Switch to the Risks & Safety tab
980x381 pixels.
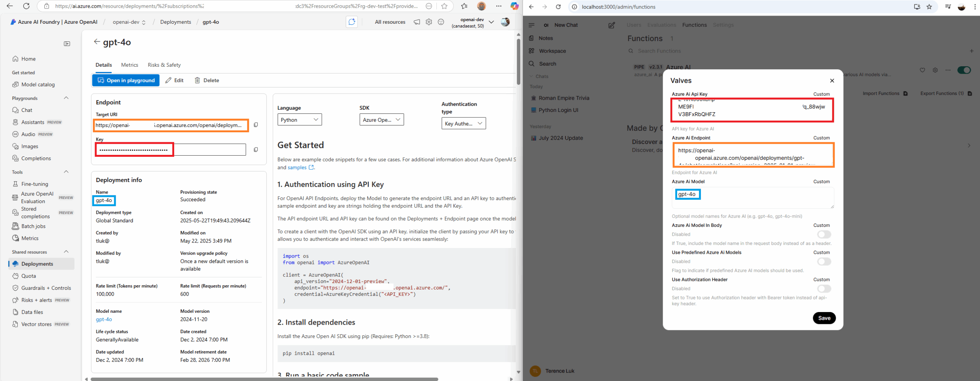[164, 65]
